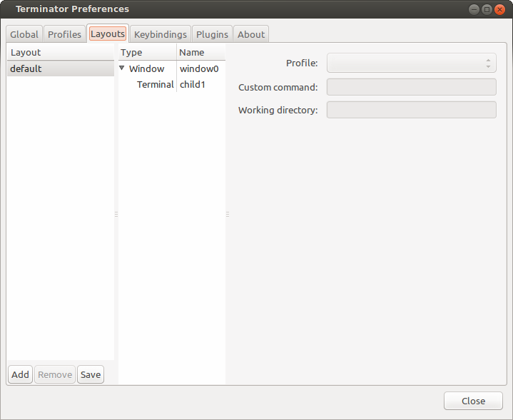
Task: Collapse the Window tree node triangle
Action: click(122, 68)
